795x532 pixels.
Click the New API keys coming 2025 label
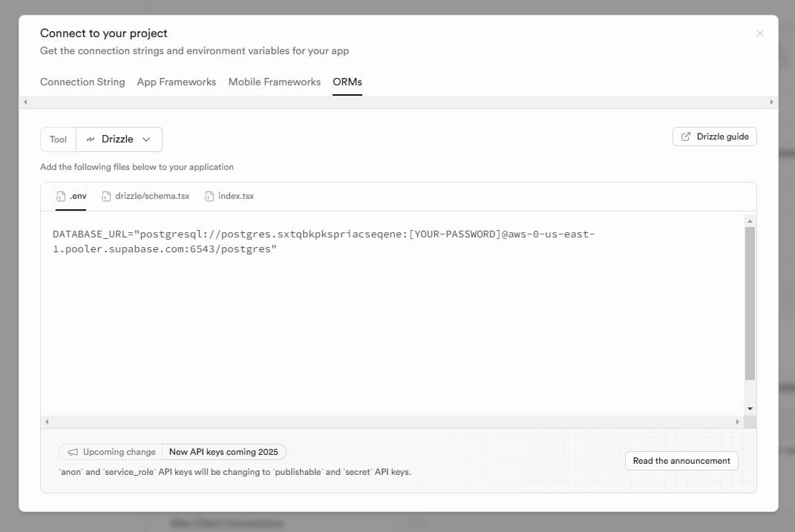click(x=223, y=452)
